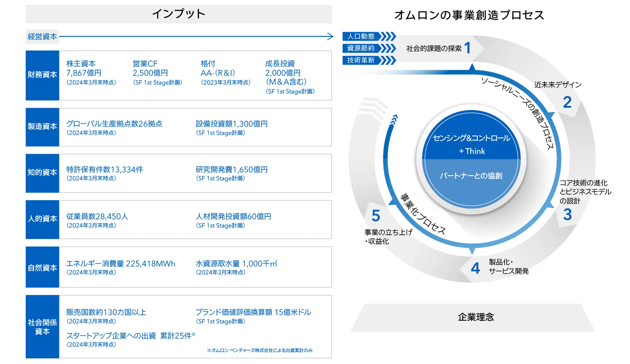Click chevron arrows beside 技術革新
This screenshot has width=630, height=364.
[388, 60]
